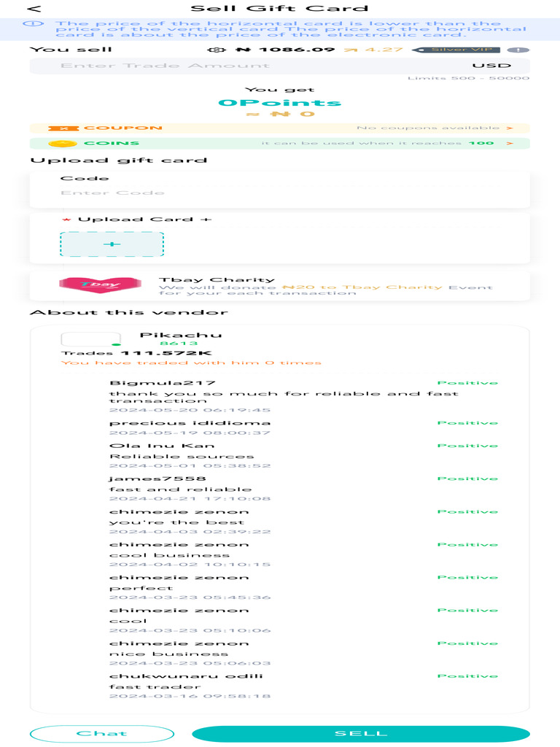Viewport: 560px width, 747px height.
Task: Expand the coins row arrow next to 100
Action: pos(510,143)
